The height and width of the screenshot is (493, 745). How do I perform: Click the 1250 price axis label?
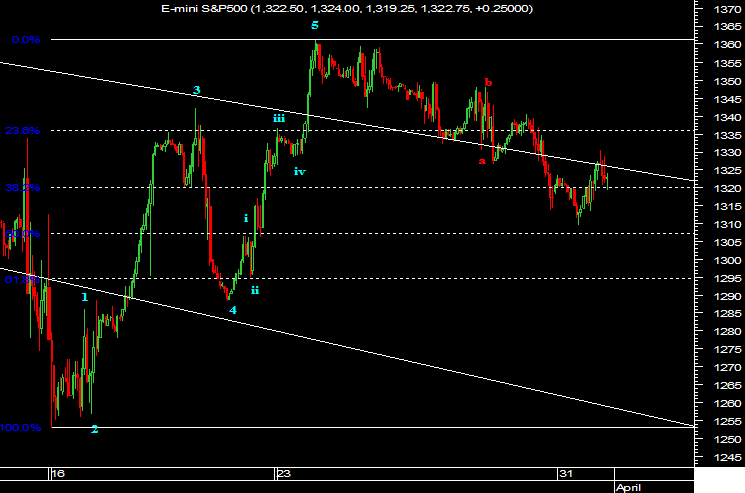coord(727,439)
